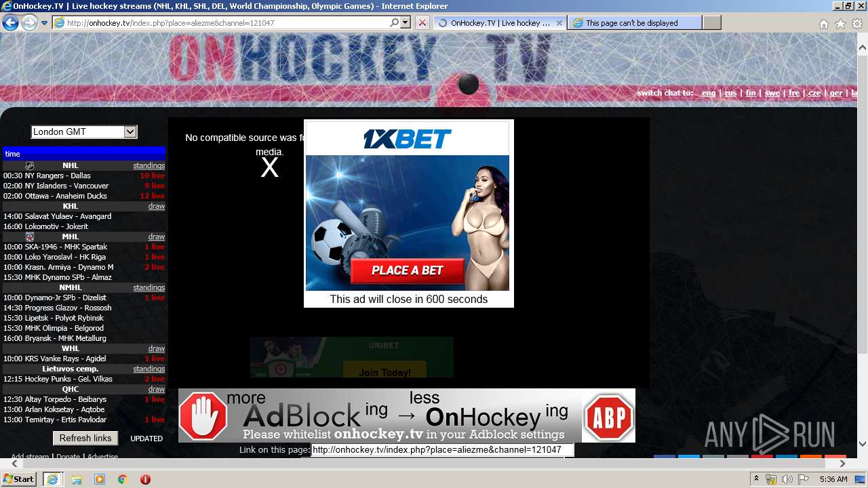Image resolution: width=868 pixels, height=488 pixels.
Task: Open the Internet Explorer Home icon
Action: (823, 24)
